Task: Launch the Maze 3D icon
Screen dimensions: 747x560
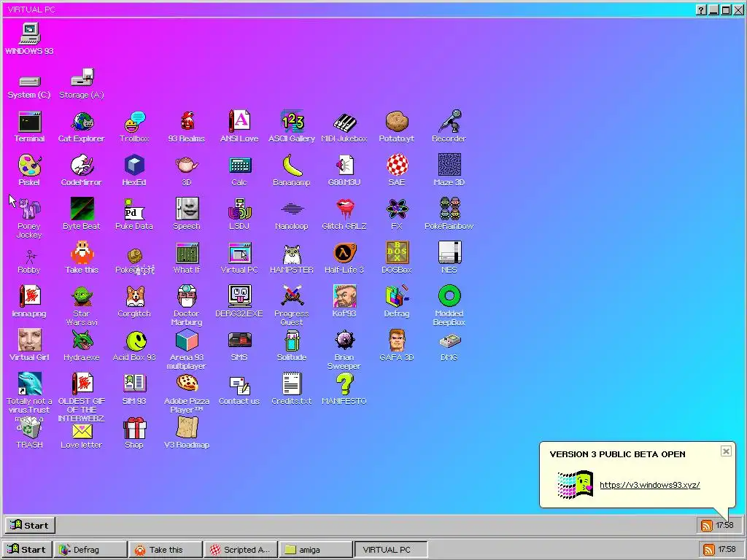Action: 449,170
